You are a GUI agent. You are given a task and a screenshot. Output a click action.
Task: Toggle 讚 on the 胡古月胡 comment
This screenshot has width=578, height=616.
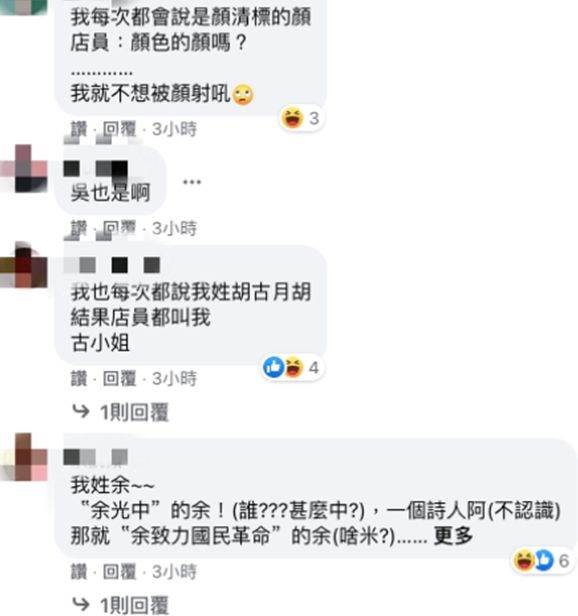pos(79,379)
